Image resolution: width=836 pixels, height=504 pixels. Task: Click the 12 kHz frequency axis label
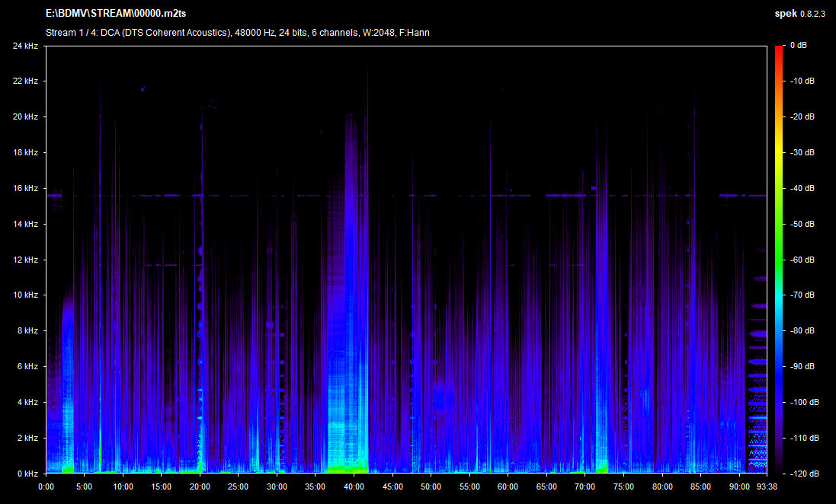(x=24, y=260)
